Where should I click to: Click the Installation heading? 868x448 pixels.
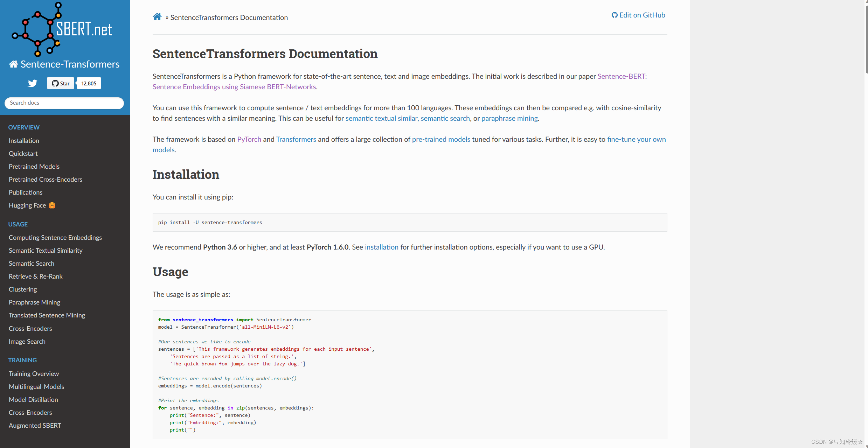coord(186,175)
